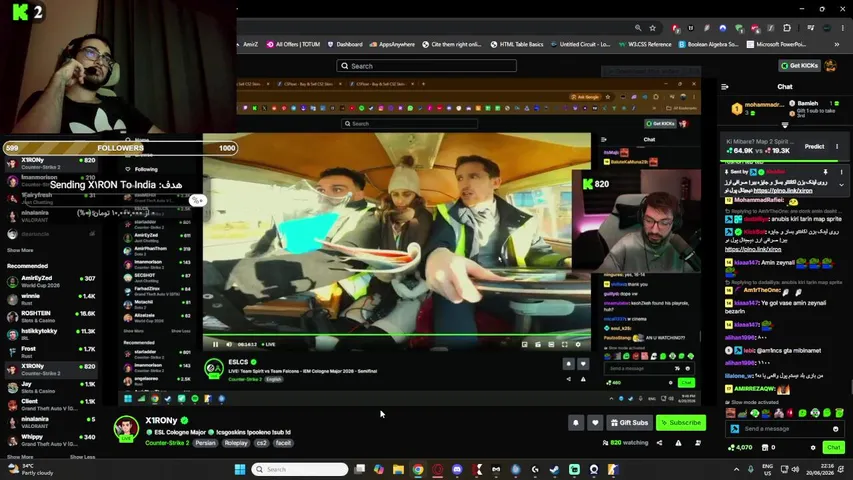
Task: Subscribe to X1RONy's channel
Action: click(x=681, y=422)
